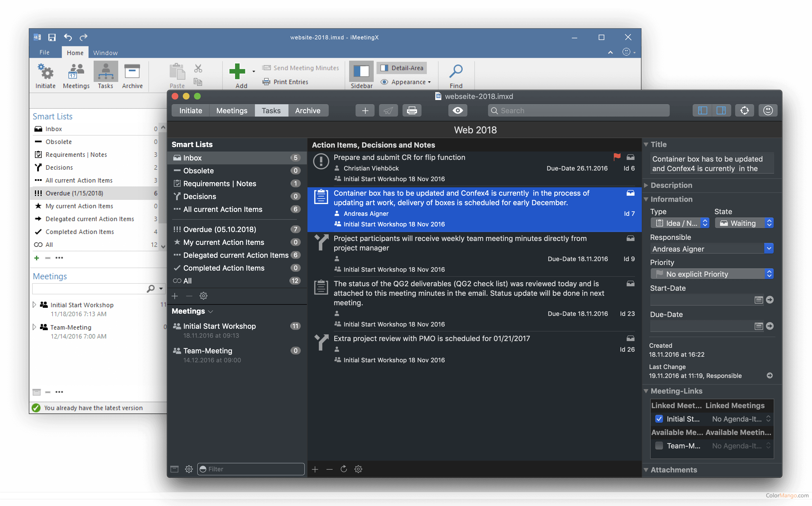Viewport: 812px width, 506px height.
Task: Expand the Description section triangle
Action: coord(646,185)
